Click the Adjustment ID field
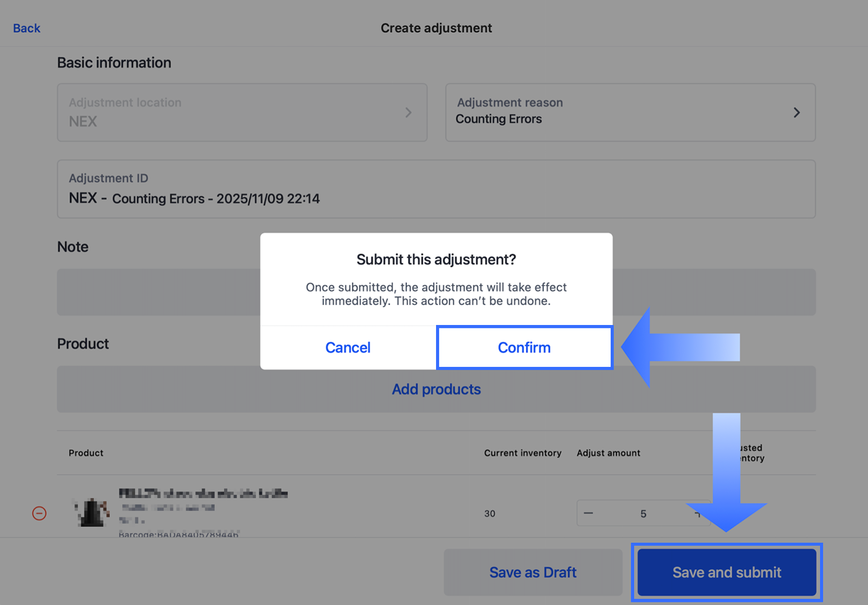868x605 pixels. [436, 189]
